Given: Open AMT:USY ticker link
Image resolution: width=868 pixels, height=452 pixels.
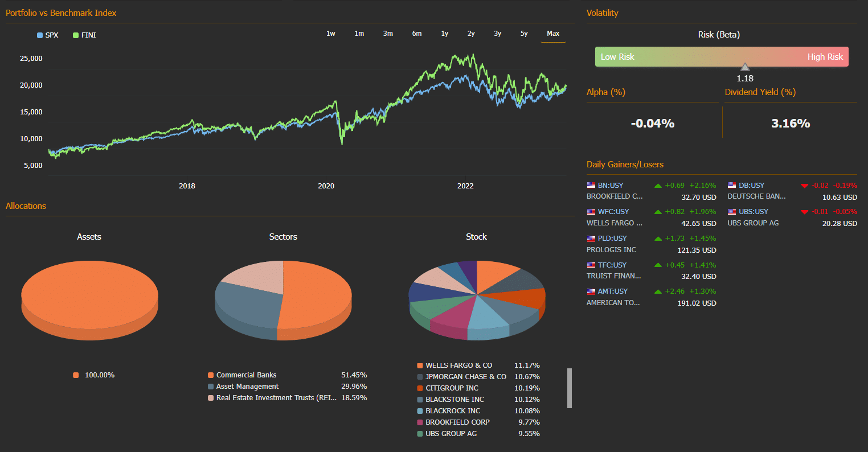Looking at the screenshot, I should (613, 291).
